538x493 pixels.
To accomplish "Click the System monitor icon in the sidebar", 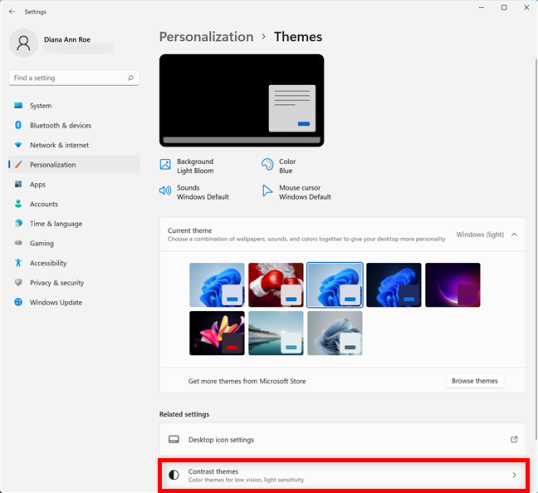I will coord(18,105).
